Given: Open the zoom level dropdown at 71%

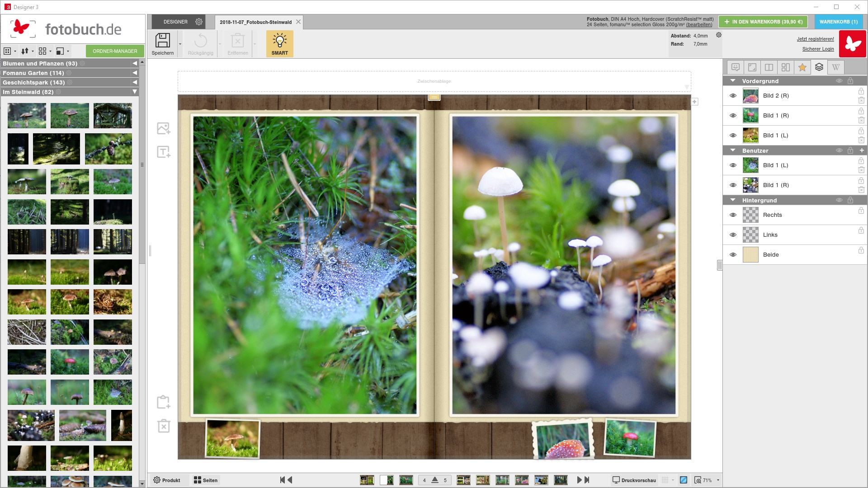Looking at the screenshot, I should [x=718, y=480].
